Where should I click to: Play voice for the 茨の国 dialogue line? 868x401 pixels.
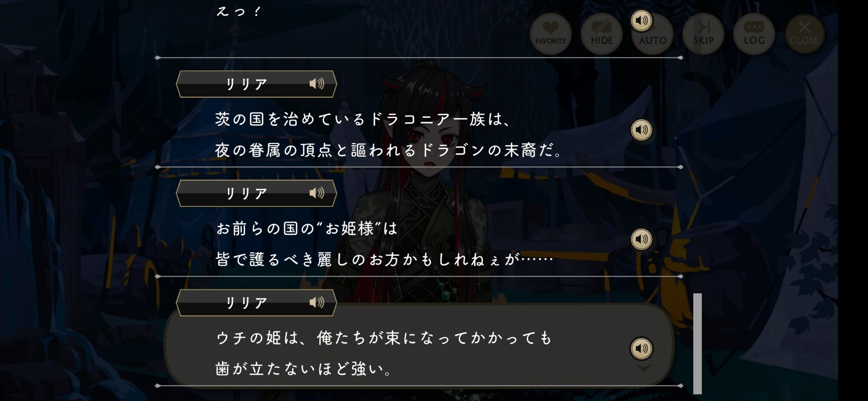641,129
